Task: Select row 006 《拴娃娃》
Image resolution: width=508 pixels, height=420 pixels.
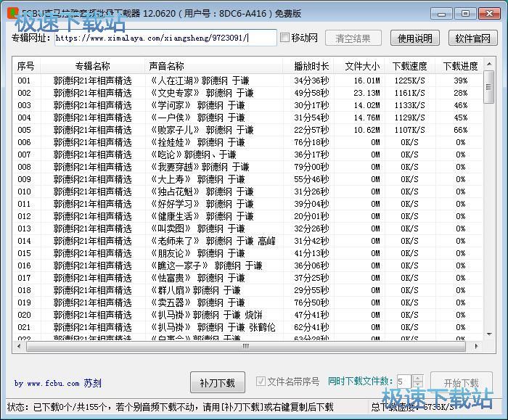Action: [x=248, y=142]
